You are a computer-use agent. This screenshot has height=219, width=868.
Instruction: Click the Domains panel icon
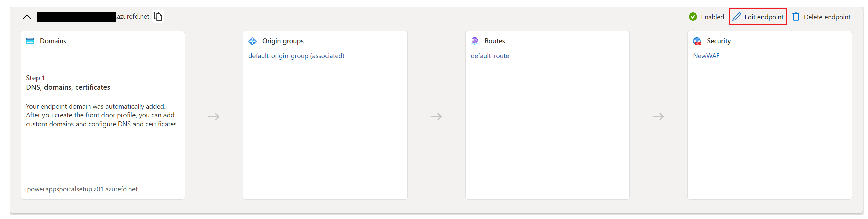(x=30, y=41)
